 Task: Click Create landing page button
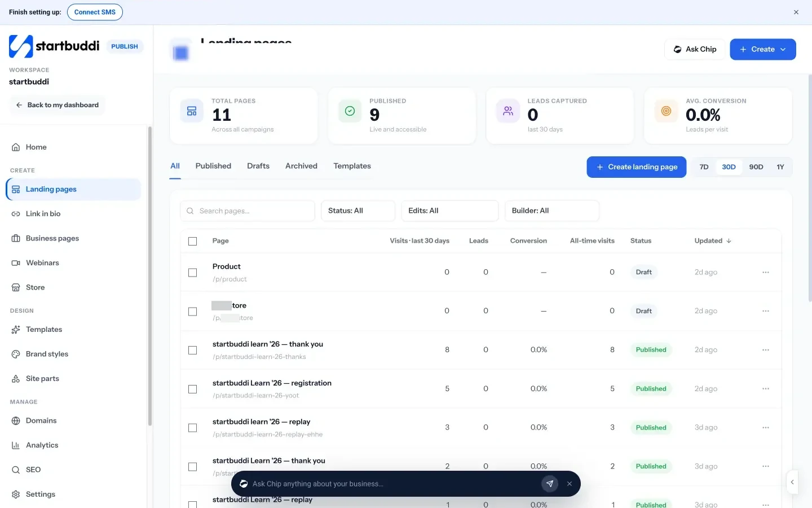click(x=637, y=167)
